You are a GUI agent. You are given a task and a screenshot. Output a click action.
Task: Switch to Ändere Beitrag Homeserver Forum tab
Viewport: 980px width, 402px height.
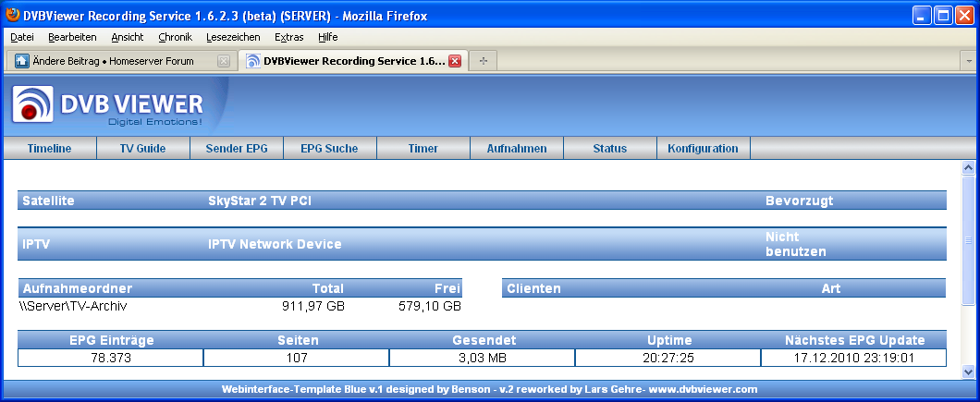coord(122,61)
